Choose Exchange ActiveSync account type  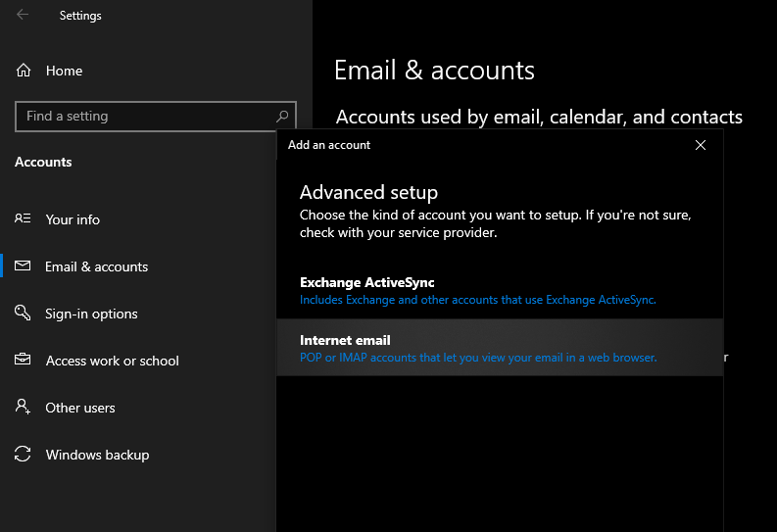pos(500,291)
